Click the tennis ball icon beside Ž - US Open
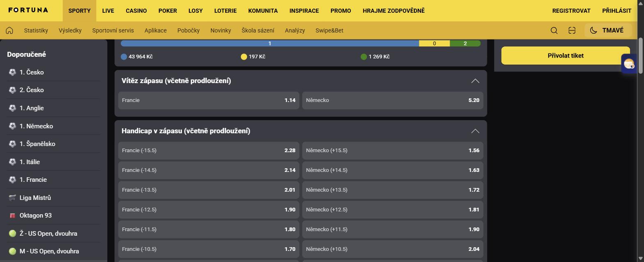 12,234
